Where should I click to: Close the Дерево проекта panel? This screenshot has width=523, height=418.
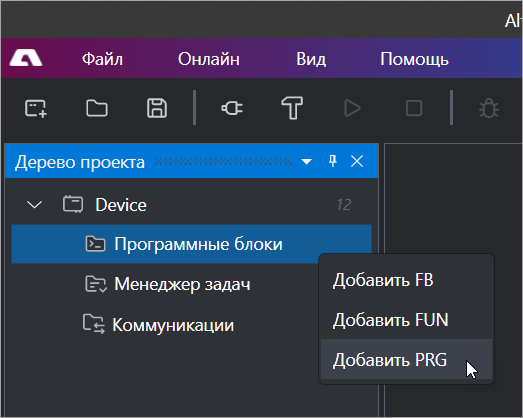point(357,161)
